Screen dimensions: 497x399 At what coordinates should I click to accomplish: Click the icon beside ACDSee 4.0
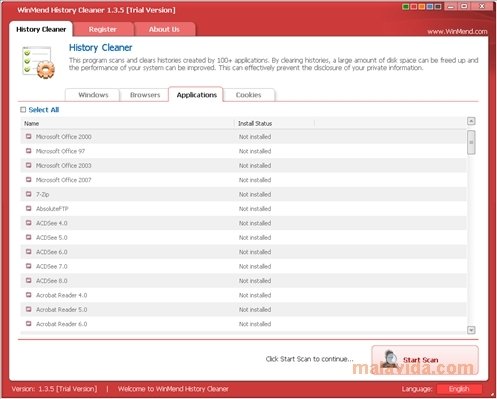[29, 223]
